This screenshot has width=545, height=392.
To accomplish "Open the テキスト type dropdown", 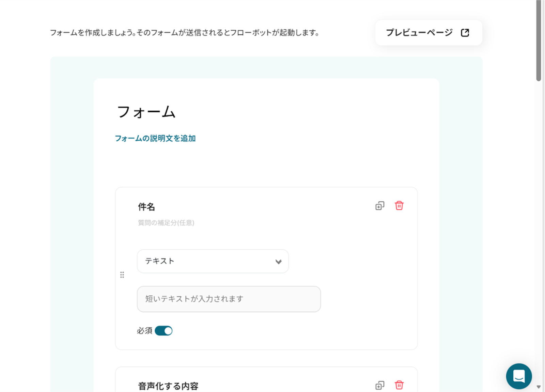I will pyautogui.click(x=213, y=261).
